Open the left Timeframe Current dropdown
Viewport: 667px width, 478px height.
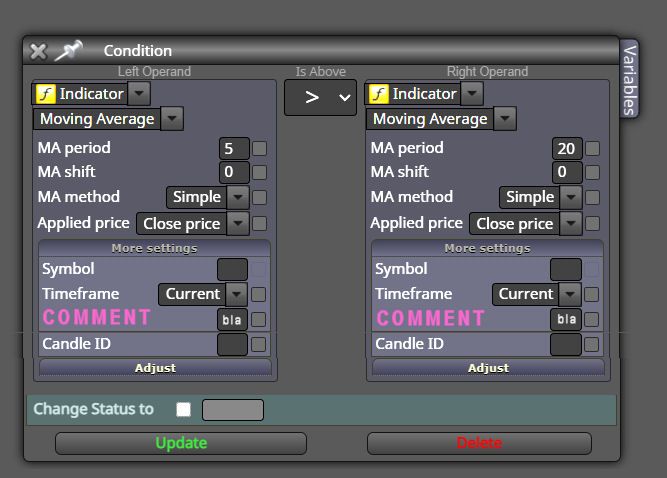coord(203,294)
